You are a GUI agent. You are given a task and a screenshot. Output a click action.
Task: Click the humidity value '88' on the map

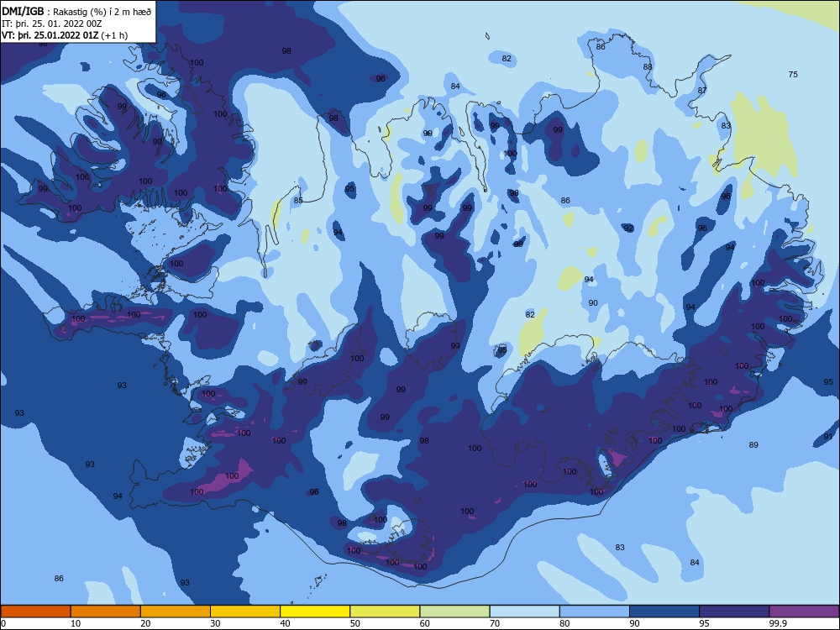648,67
